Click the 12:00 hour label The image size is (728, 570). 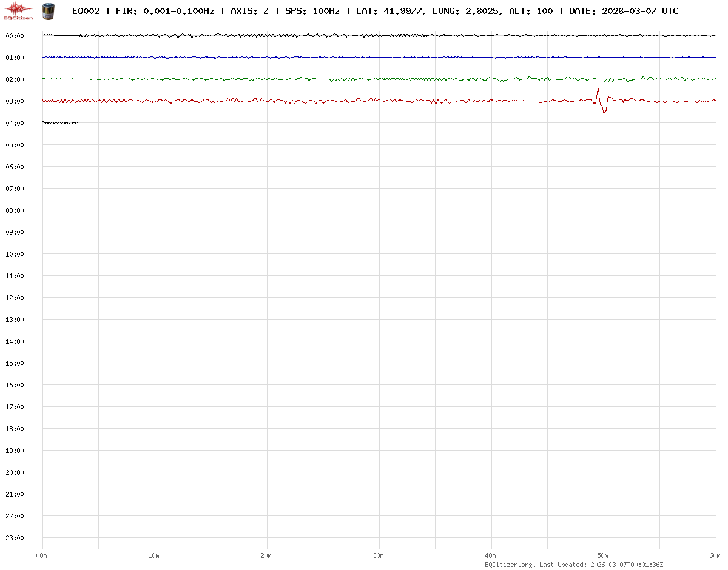point(15,298)
